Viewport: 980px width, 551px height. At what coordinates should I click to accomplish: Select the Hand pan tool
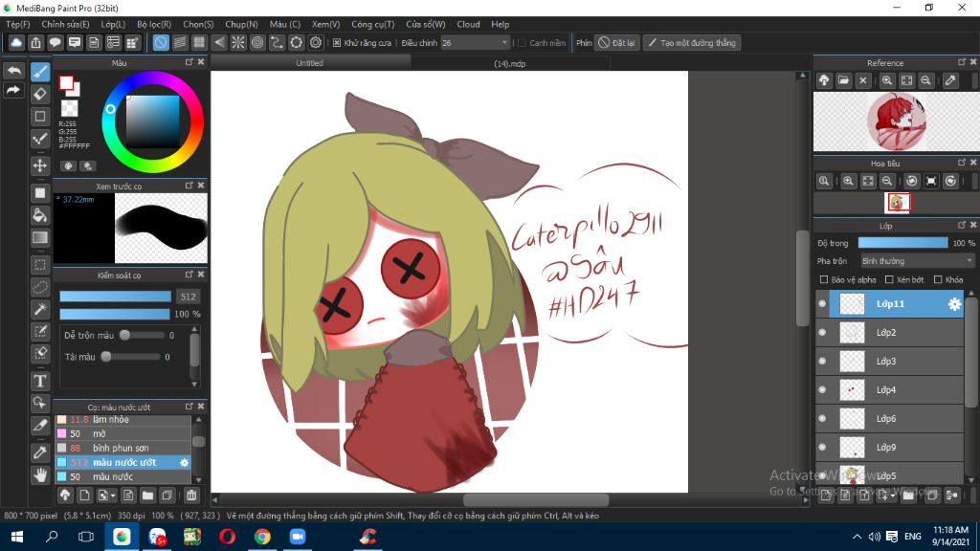pyautogui.click(x=40, y=474)
